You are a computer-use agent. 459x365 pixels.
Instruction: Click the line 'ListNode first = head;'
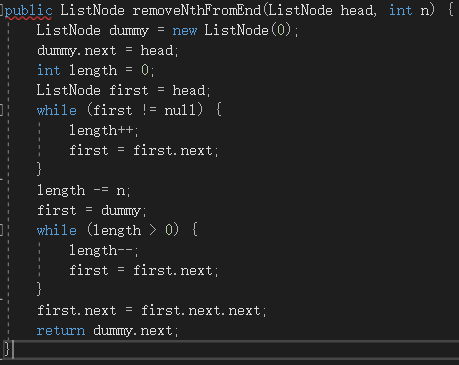[123, 90]
